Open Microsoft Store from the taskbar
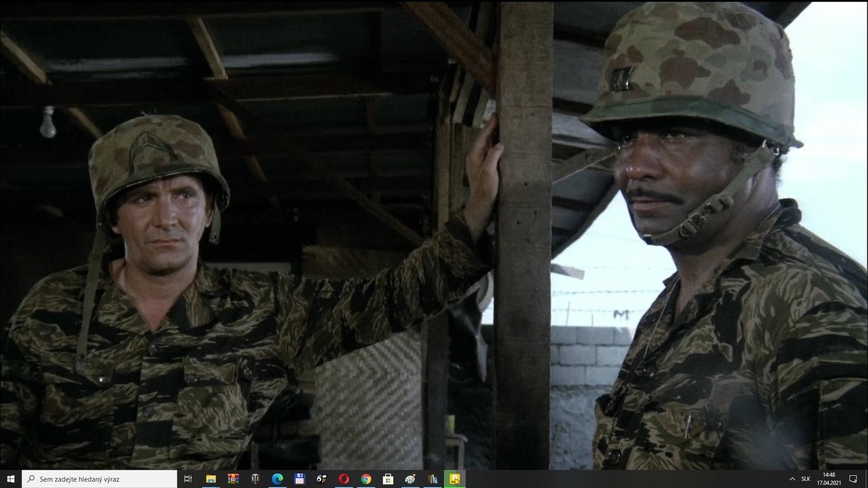868x488 pixels. (x=388, y=479)
